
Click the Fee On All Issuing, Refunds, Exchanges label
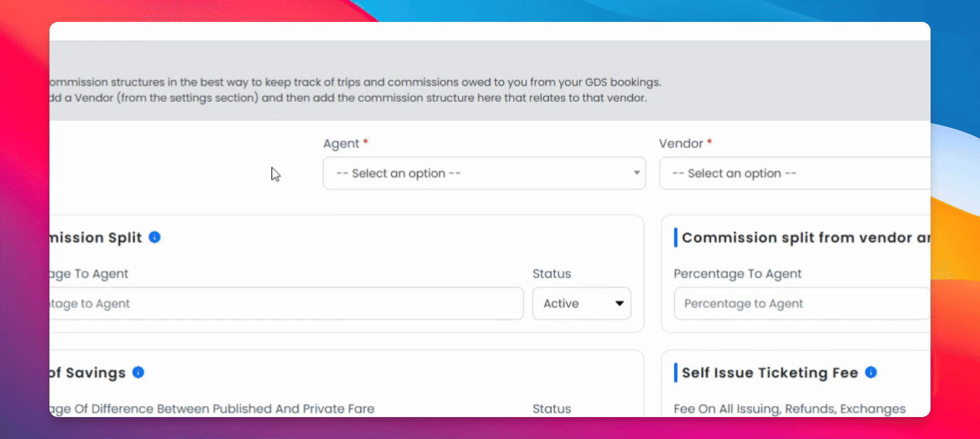coord(790,409)
